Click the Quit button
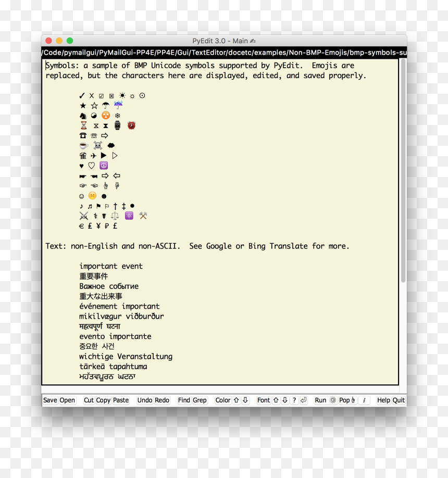Viewport: 448px width, 478px height. point(399,400)
